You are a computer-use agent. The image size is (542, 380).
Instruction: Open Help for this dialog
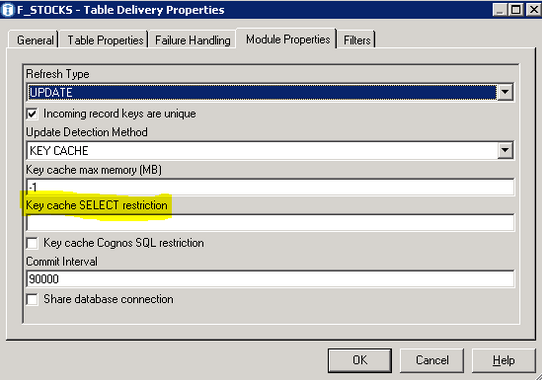[x=504, y=360]
